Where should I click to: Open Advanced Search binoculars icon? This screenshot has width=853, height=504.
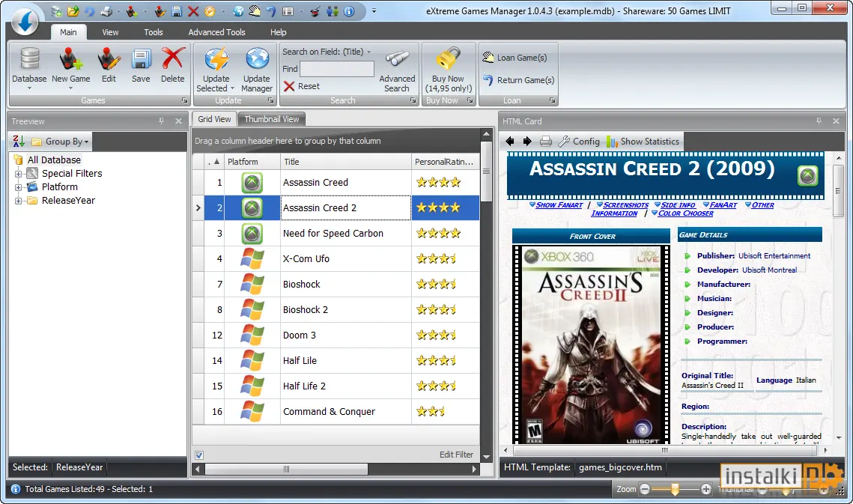tap(397, 58)
